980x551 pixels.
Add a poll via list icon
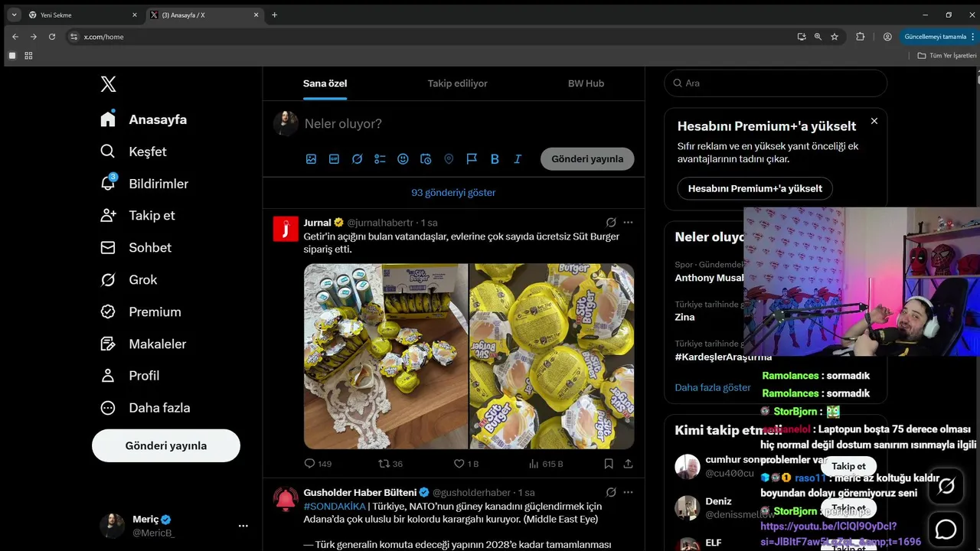(380, 159)
